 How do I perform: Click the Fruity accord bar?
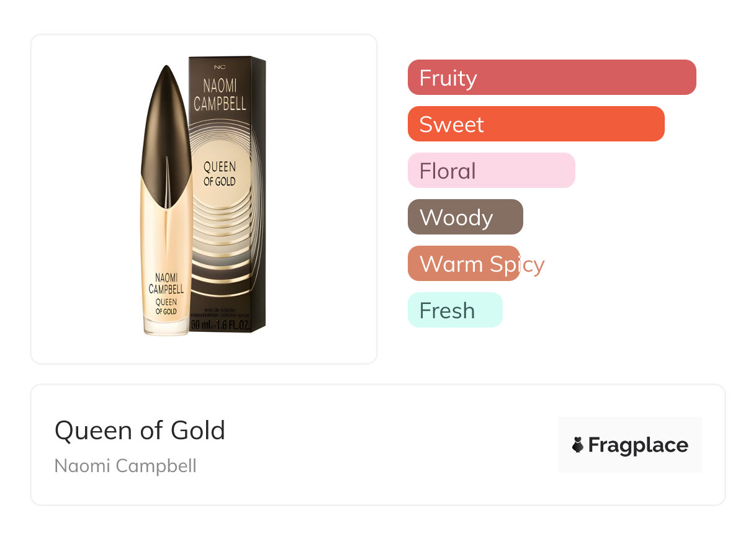(551, 78)
